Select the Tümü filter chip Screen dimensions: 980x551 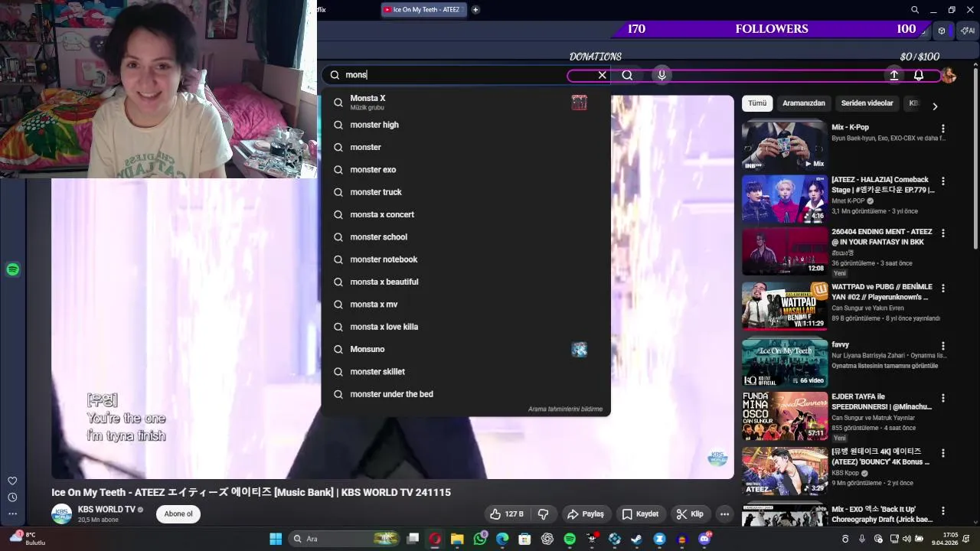pos(757,103)
